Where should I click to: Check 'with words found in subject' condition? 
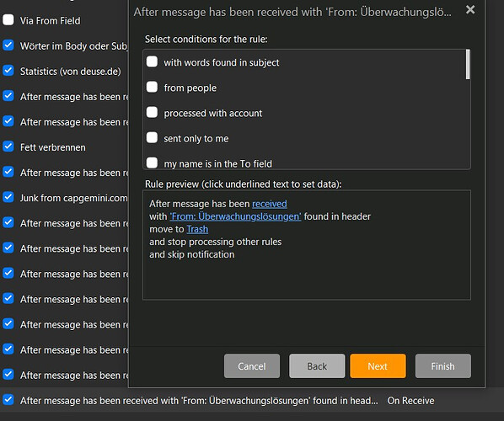[152, 61]
